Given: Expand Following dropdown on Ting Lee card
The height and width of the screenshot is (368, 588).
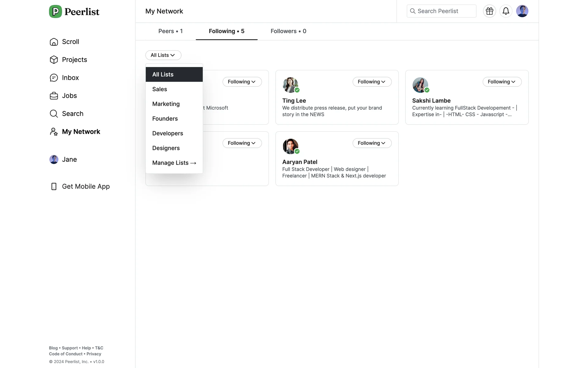Looking at the screenshot, I should coord(372,82).
